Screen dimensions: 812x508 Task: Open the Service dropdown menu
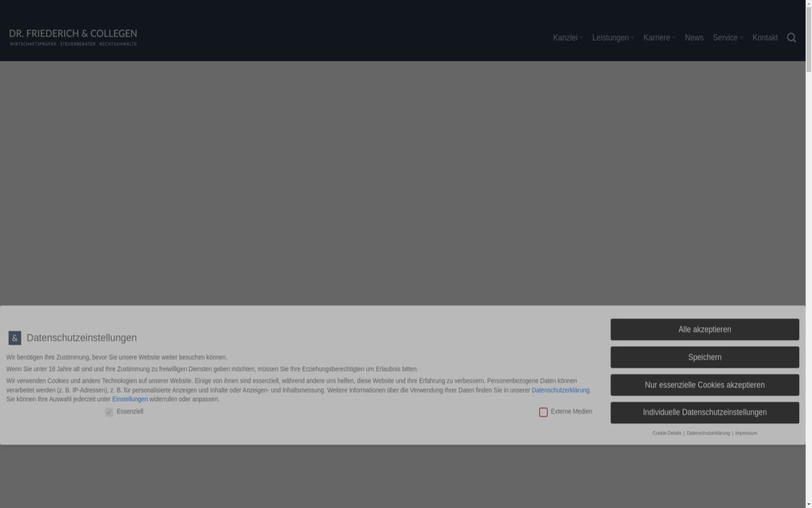(x=727, y=38)
